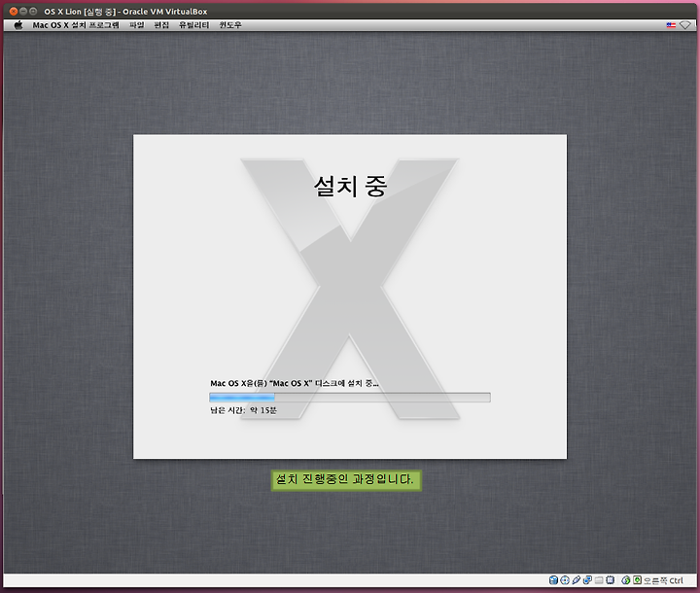Close the VirtualBox window
Screen dimensions: 700x593
point(14,12)
